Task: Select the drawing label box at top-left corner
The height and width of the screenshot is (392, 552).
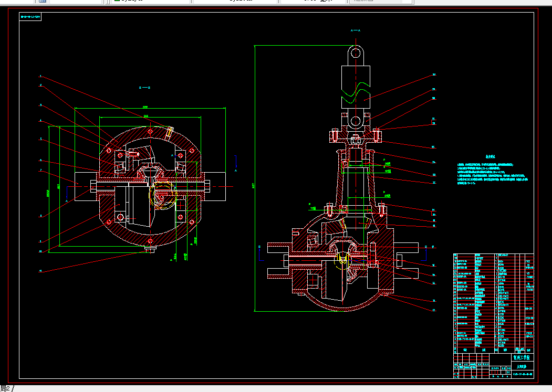Action: pyautogui.click(x=30, y=17)
